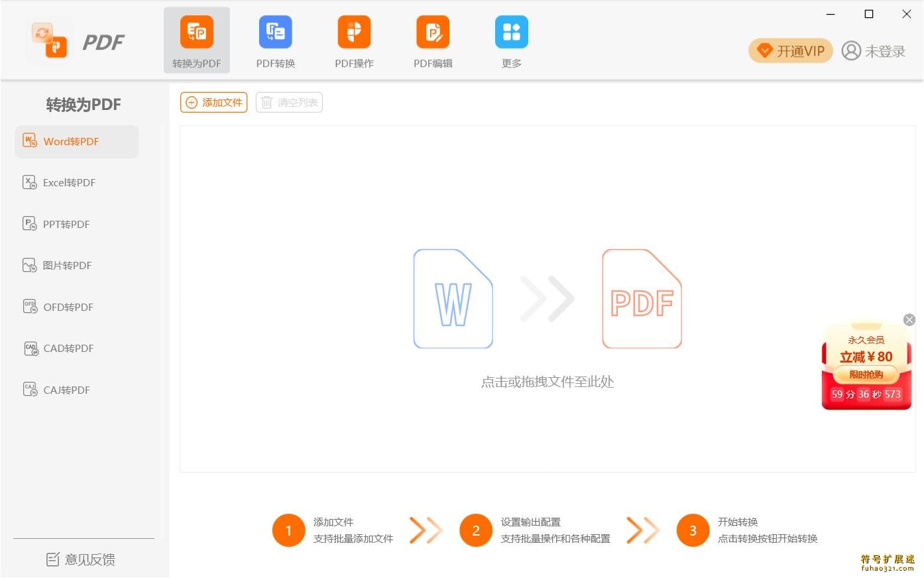
Task: Open the 意见反馈 feedback link
Action: (81, 559)
